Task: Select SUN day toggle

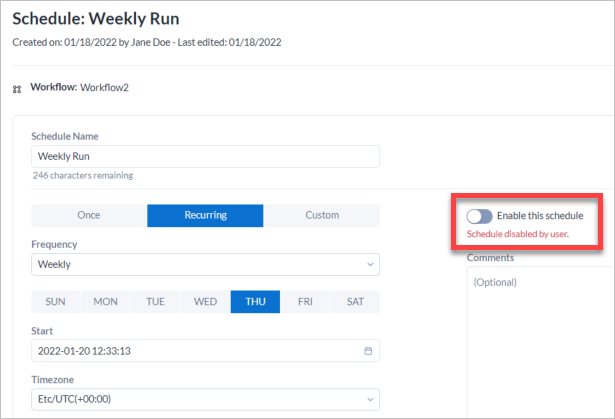Action: click(x=56, y=302)
